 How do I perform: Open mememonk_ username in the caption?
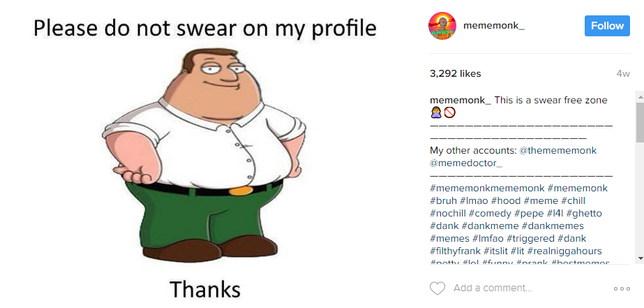tap(460, 100)
